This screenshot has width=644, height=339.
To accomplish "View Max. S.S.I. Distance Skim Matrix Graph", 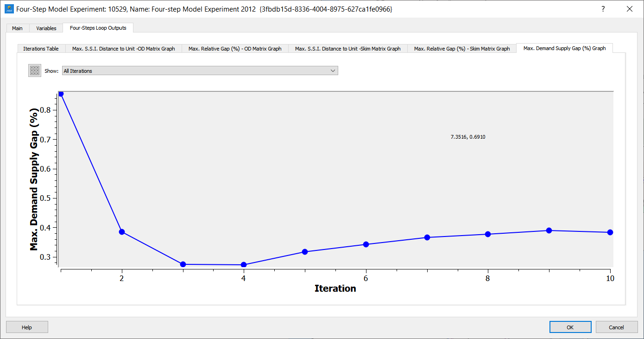I will 347,49.
